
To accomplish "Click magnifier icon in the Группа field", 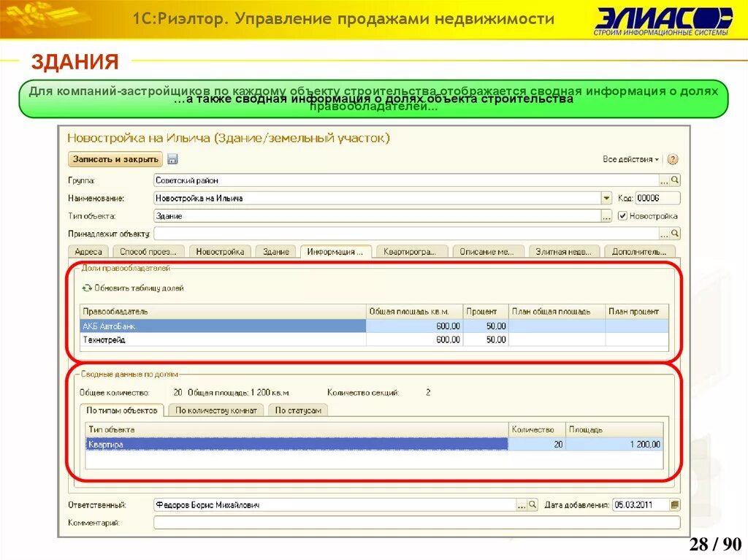I will tap(675, 180).
